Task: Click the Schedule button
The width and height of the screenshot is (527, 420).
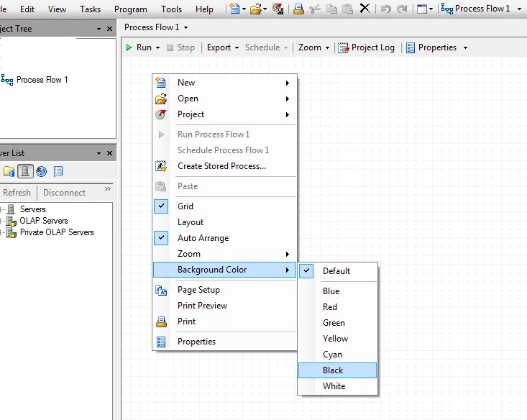Action: [266, 47]
